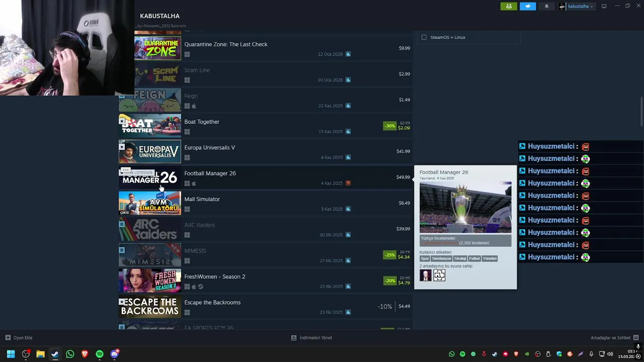Open the volume speaker tray icon
644x362 pixels.
click(610, 354)
